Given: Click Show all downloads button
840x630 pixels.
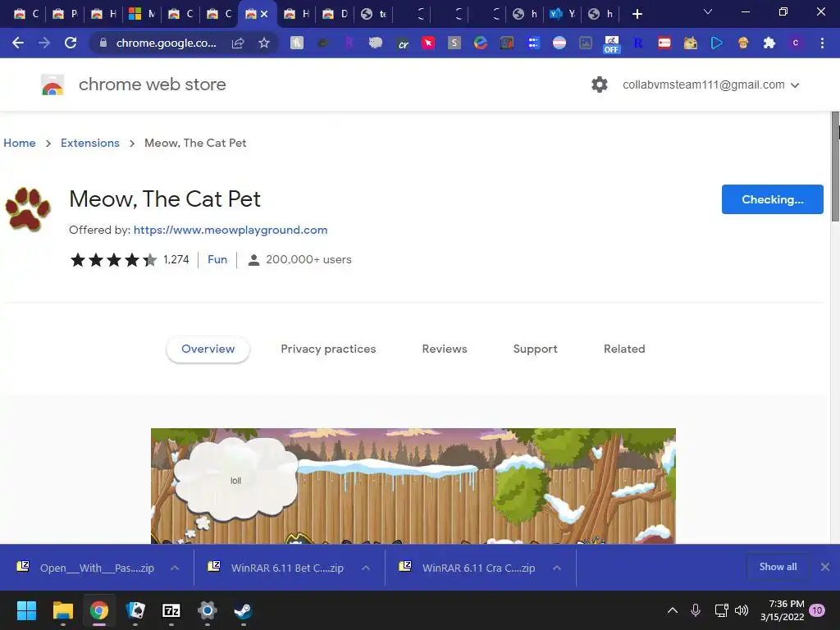Looking at the screenshot, I should coord(778,567).
